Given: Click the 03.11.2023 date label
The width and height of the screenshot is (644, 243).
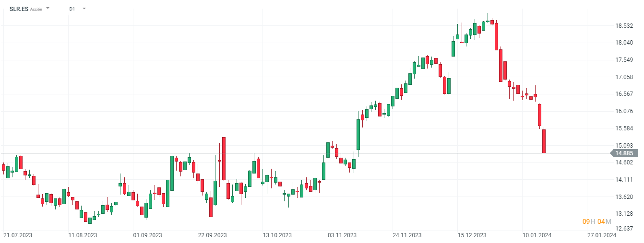Looking at the screenshot, I should pyautogui.click(x=342, y=235).
